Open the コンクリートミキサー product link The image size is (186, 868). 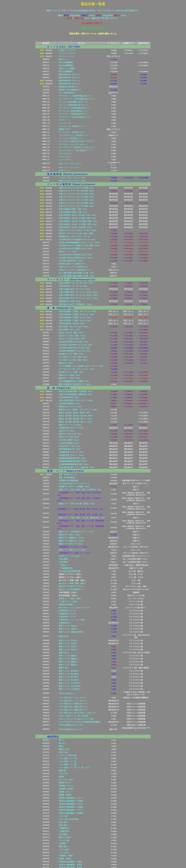[x=68, y=53]
